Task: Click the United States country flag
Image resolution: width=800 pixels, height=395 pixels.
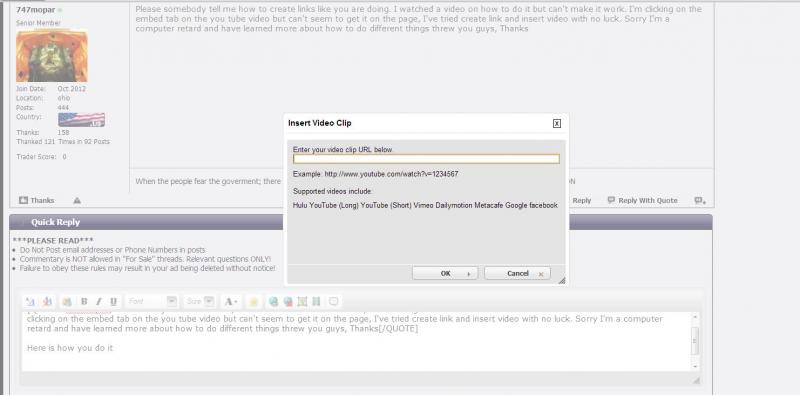Action: tap(82, 120)
